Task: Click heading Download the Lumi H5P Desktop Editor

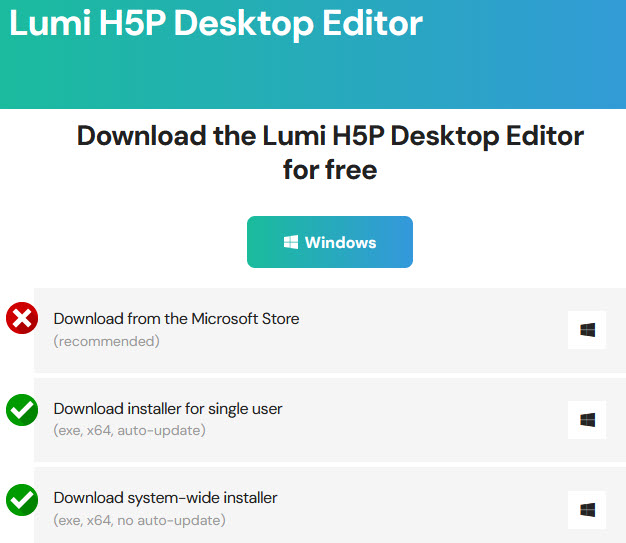Action: (x=330, y=153)
